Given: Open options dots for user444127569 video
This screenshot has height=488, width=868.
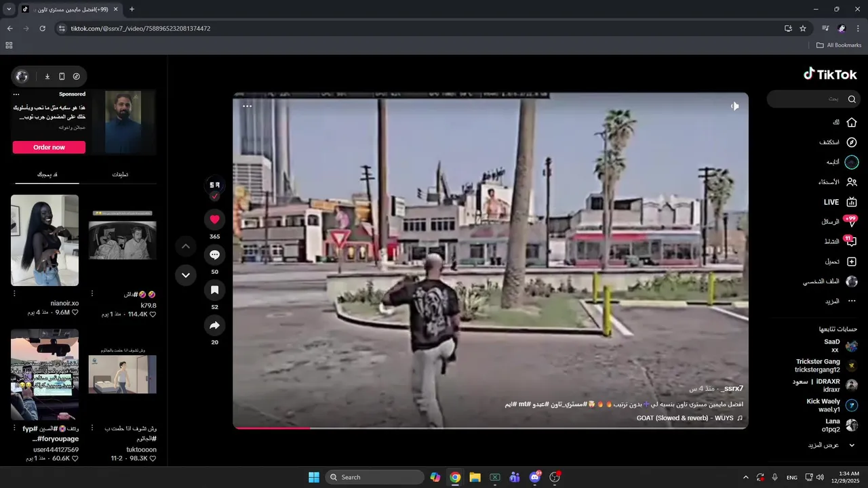Looking at the screenshot, I should point(14,428).
